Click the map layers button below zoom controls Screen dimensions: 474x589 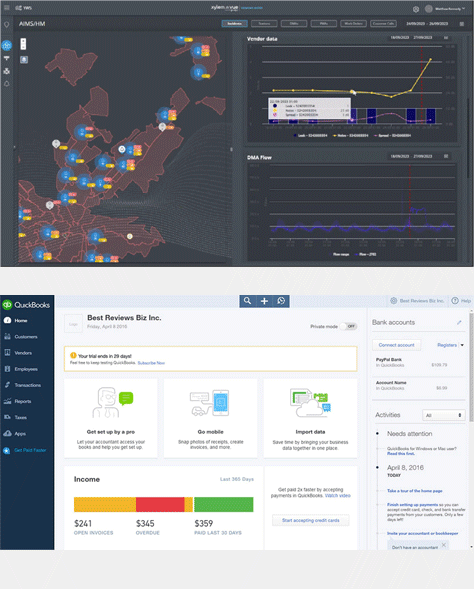coord(24,59)
